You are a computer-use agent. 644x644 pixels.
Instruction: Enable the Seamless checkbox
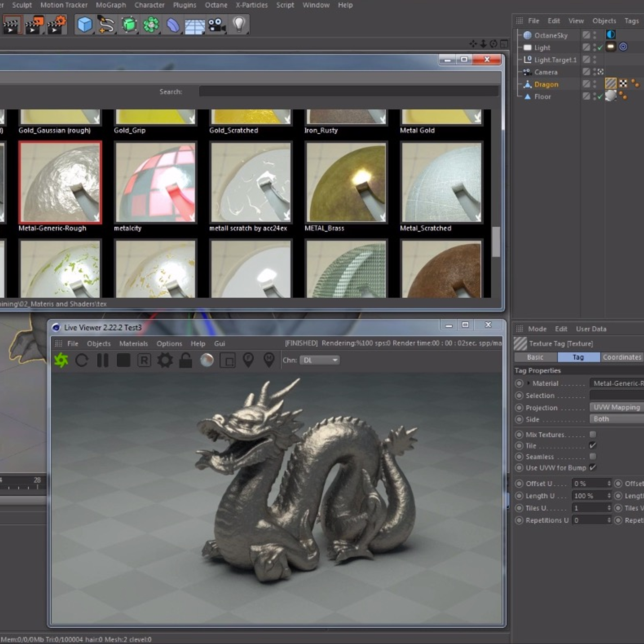pos(592,456)
